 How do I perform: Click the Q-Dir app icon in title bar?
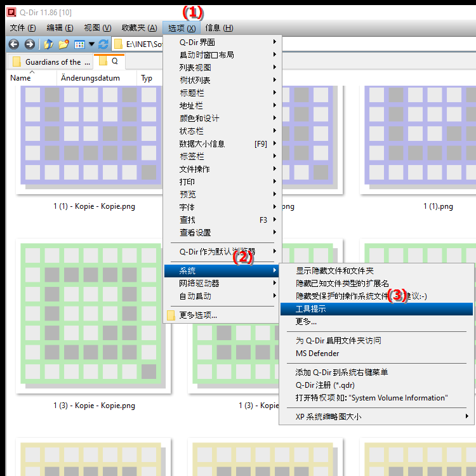11,12
